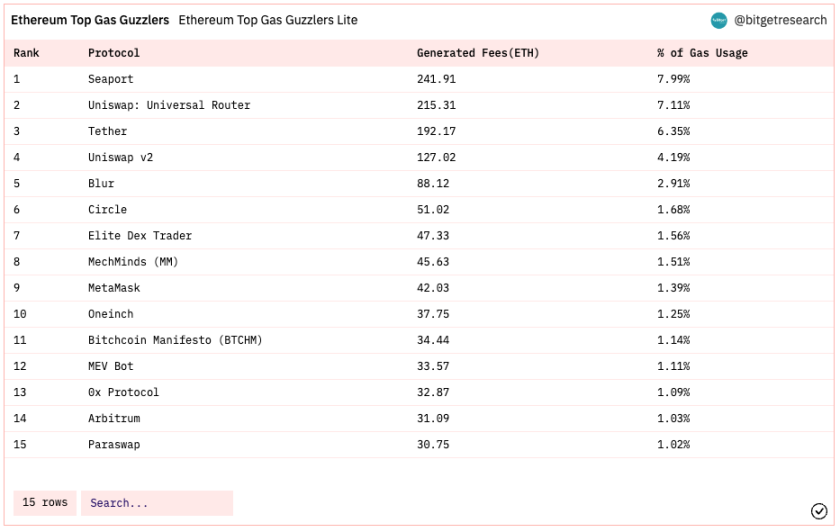
Task: Select the Tether row protocol cell
Action: tap(108, 131)
